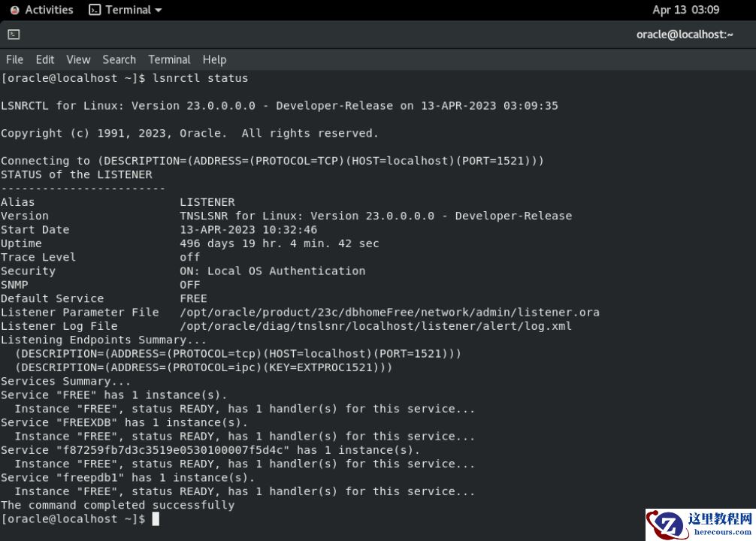
Task: Click the Uptime value 496 days 19 hr.
Action: [x=280, y=243]
